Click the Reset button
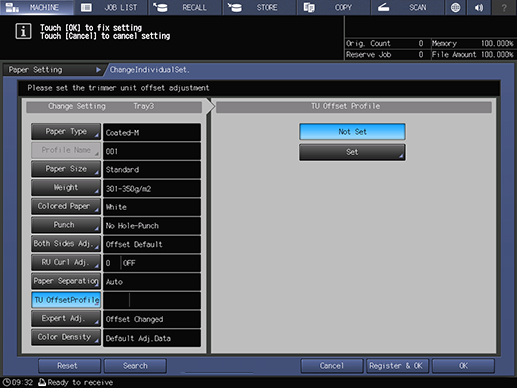Viewport: 517px width, 388px height. coord(69,366)
